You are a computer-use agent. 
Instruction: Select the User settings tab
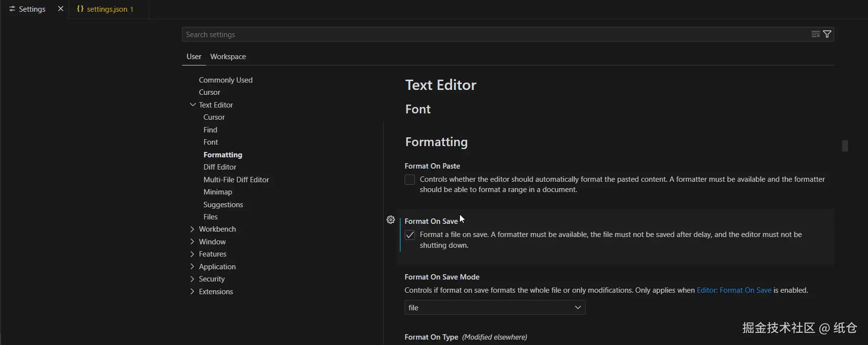pyautogui.click(x=194, y=57)
